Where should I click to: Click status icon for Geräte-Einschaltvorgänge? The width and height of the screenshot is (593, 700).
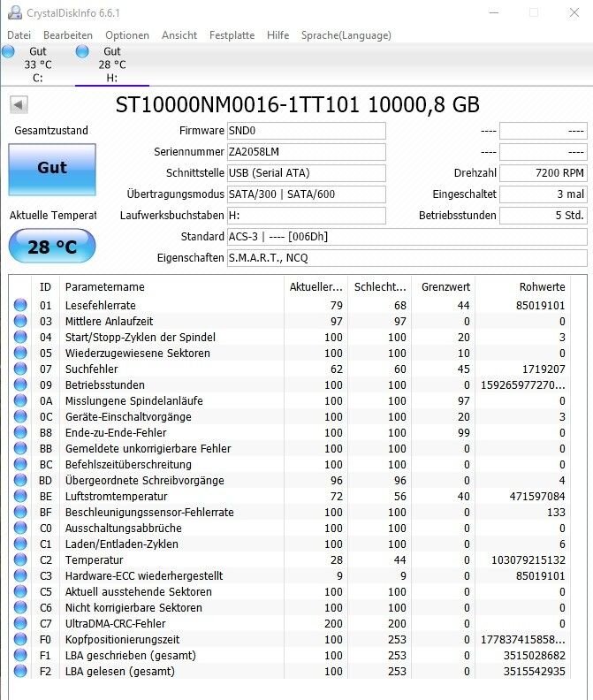(20, 417)
